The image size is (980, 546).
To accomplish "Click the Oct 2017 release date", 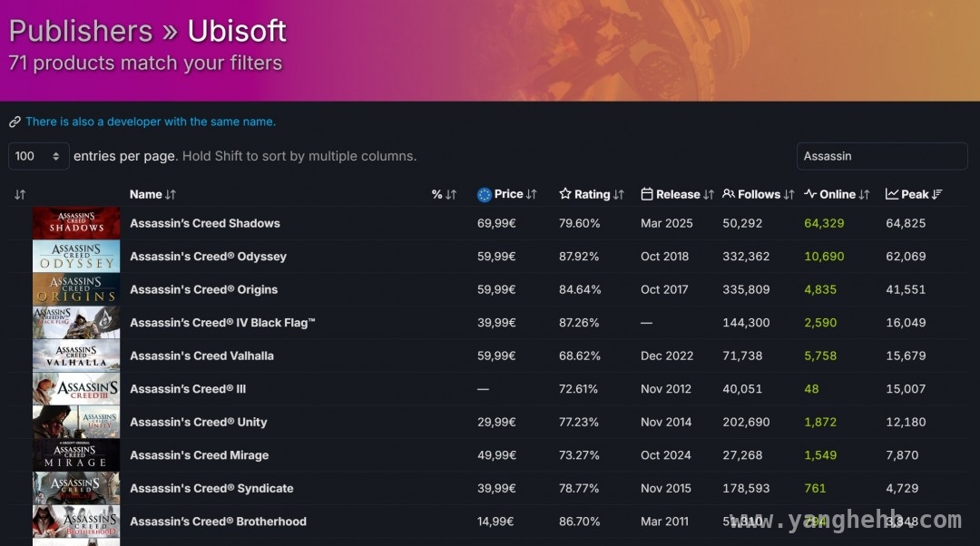I will (664, 289).
